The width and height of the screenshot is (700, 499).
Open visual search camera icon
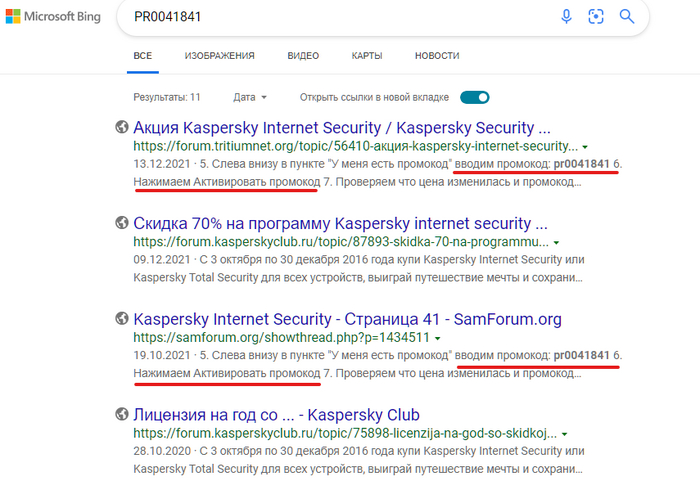597,17
